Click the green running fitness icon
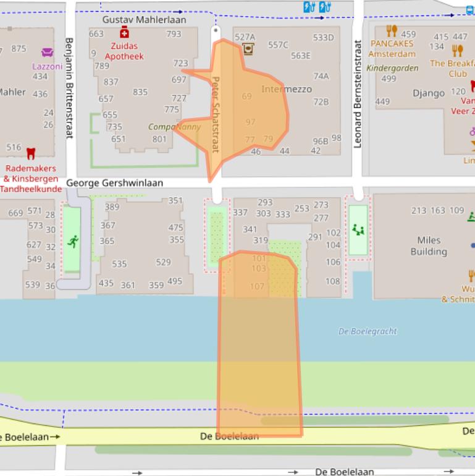This screenshot has width=475, height=476. point(73,241)
